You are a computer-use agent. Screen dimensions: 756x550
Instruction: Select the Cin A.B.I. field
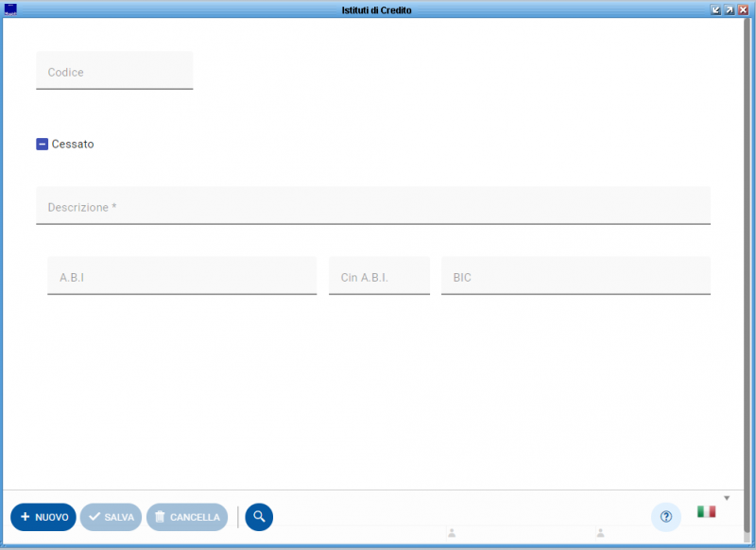point(379,276)
